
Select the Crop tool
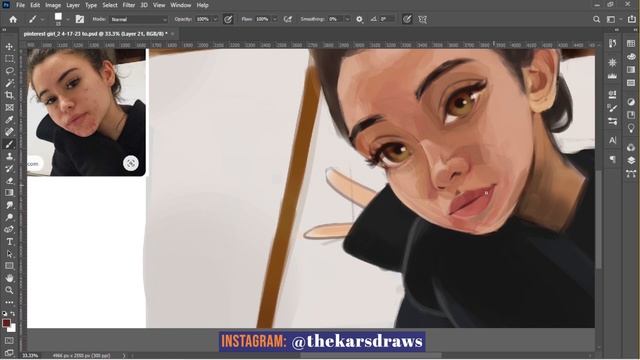click(9, 95)
